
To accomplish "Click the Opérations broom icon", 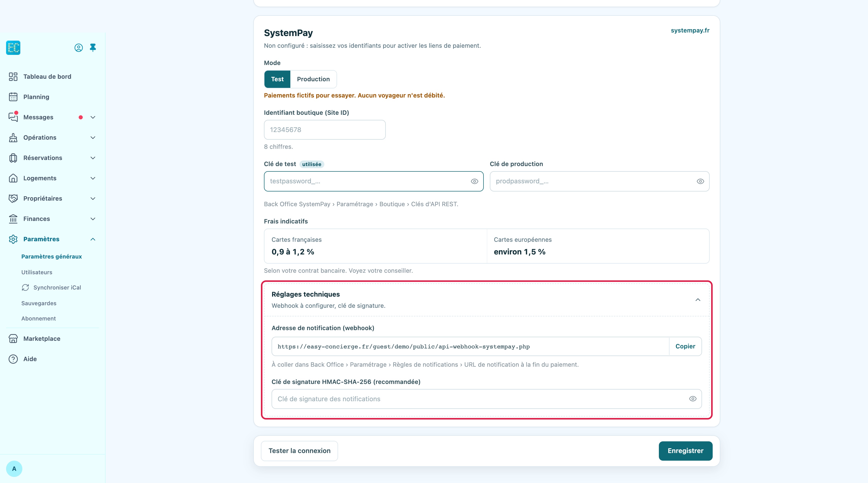I will click(13, 138).
